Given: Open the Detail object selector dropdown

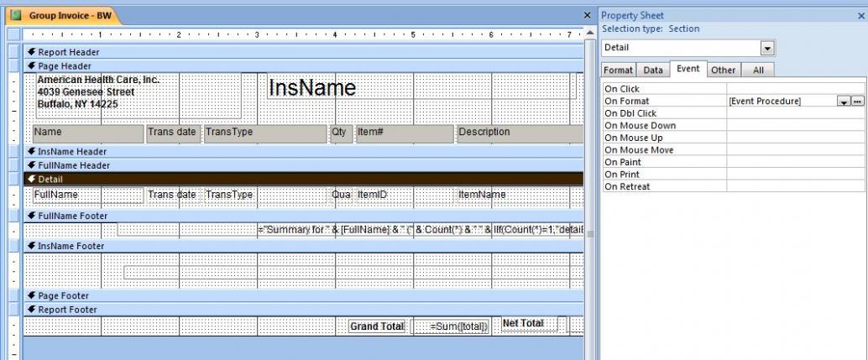Looking at the screenshot, I should [x=766, y=48].
